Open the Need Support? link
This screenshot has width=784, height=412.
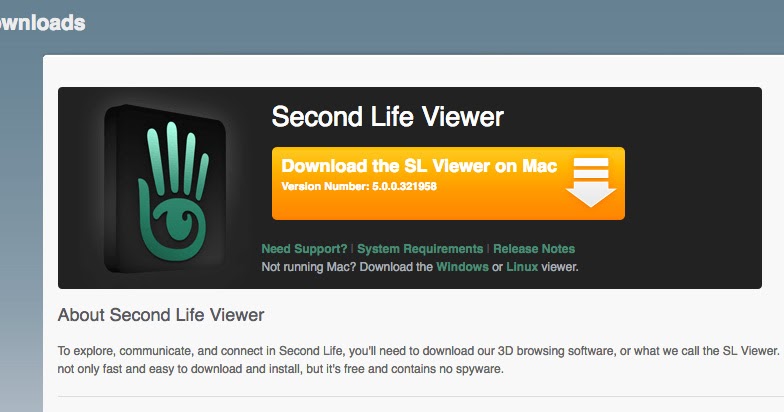pyautogui.click(x=304, y=248)
